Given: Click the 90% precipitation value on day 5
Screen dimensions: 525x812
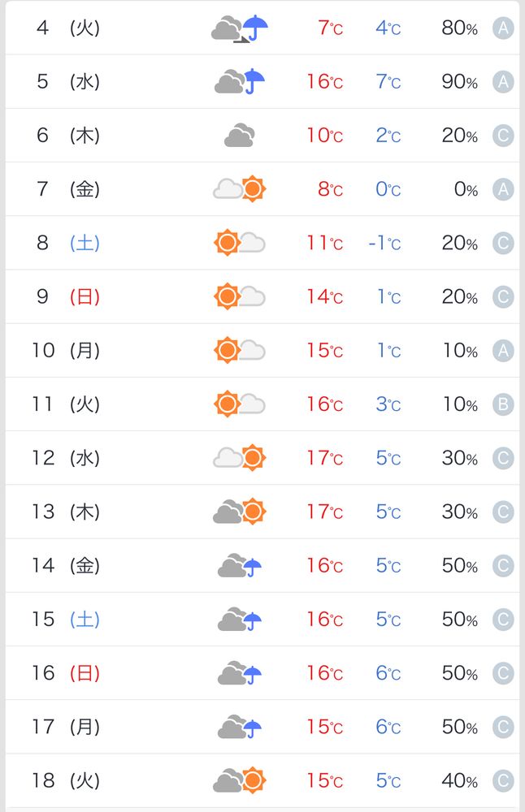Looking at the screenshot, I should tap(459, 82).
